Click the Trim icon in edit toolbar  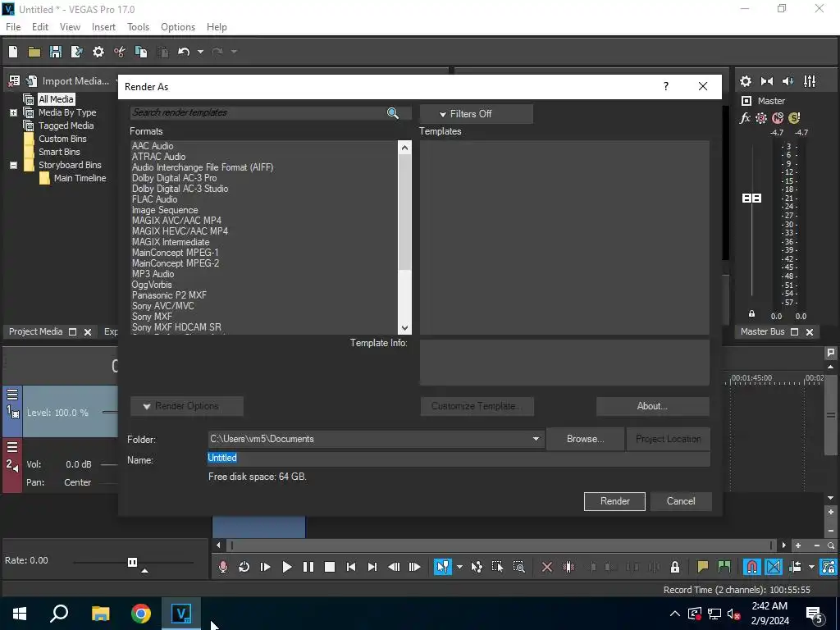568,567
